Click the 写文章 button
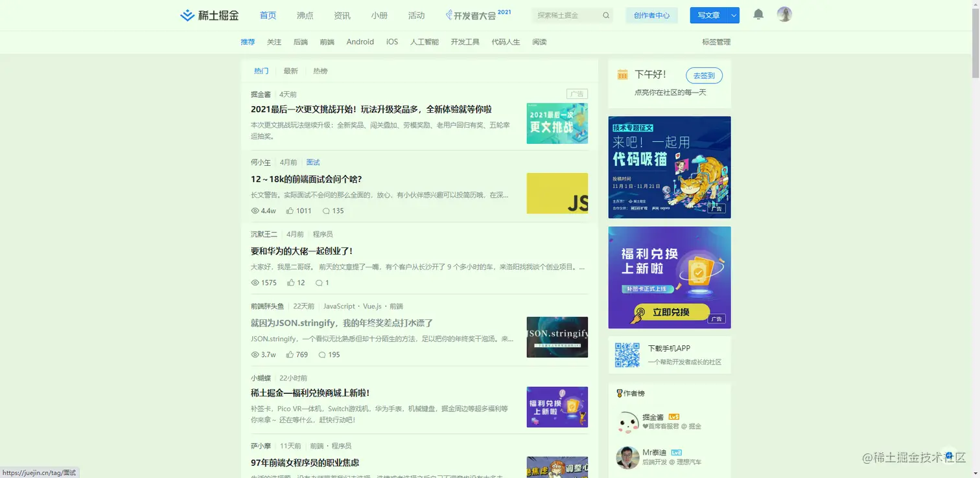This screenshot has width=980, height=478. pyautogui.click(x=708, y=16)
